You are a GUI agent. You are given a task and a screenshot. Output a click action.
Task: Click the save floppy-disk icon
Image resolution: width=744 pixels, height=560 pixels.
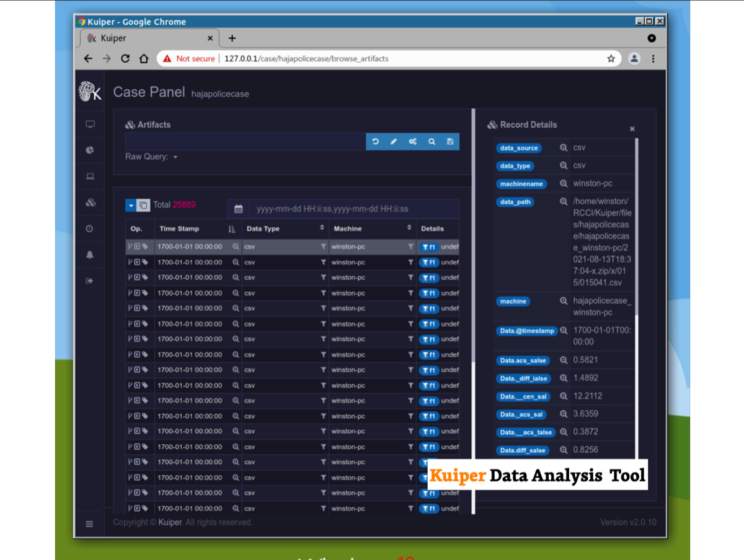(450, 142)
